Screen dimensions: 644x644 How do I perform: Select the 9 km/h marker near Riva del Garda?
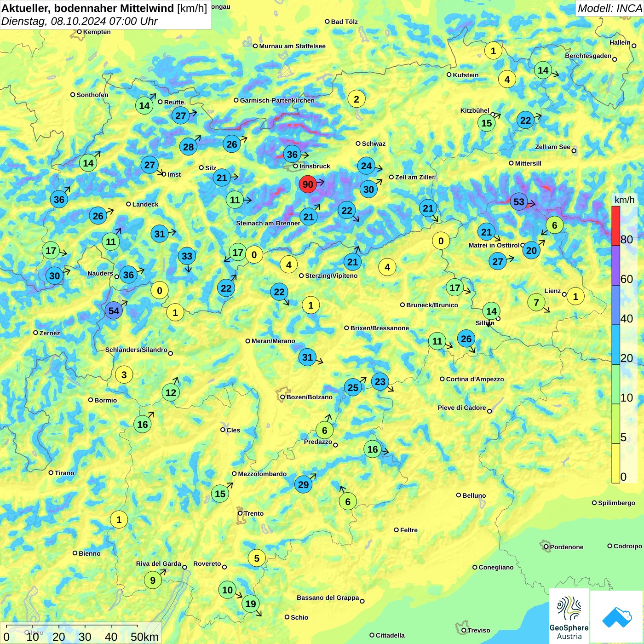(153, 581)
